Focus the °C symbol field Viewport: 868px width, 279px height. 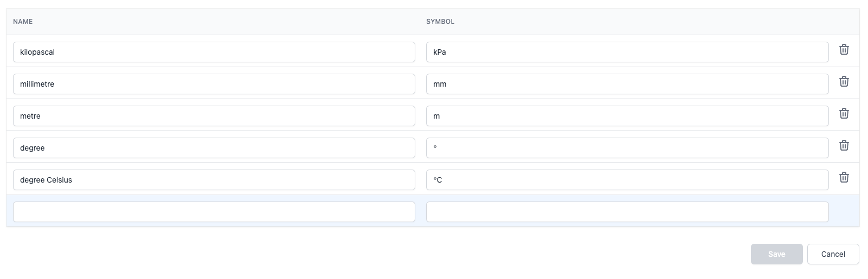(x=627, y=180)
